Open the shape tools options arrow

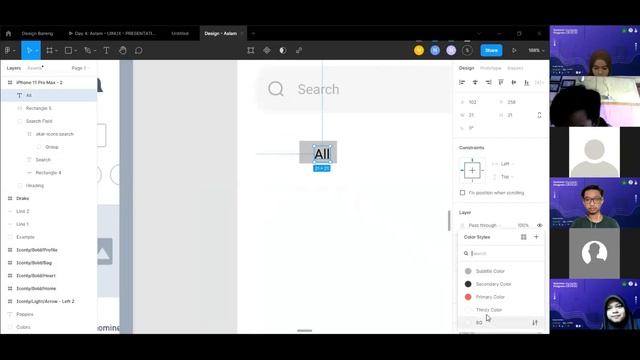coord(76,51)
